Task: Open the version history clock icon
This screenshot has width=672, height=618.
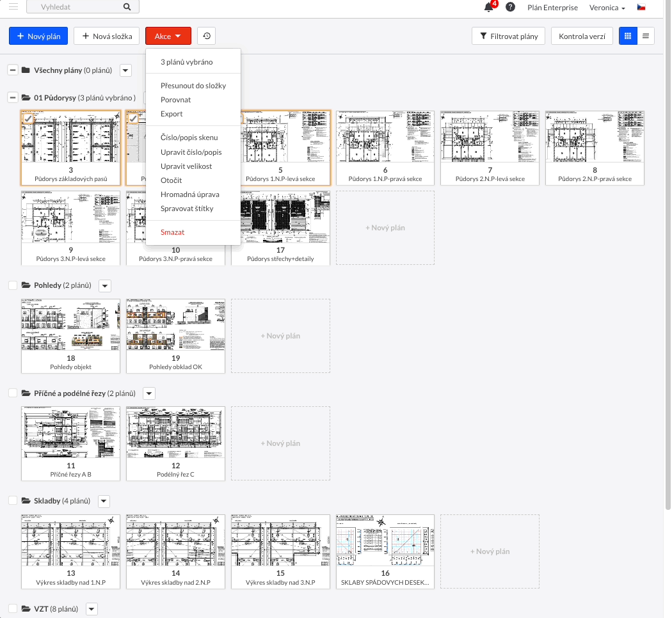Action: [x=207, y=36]
